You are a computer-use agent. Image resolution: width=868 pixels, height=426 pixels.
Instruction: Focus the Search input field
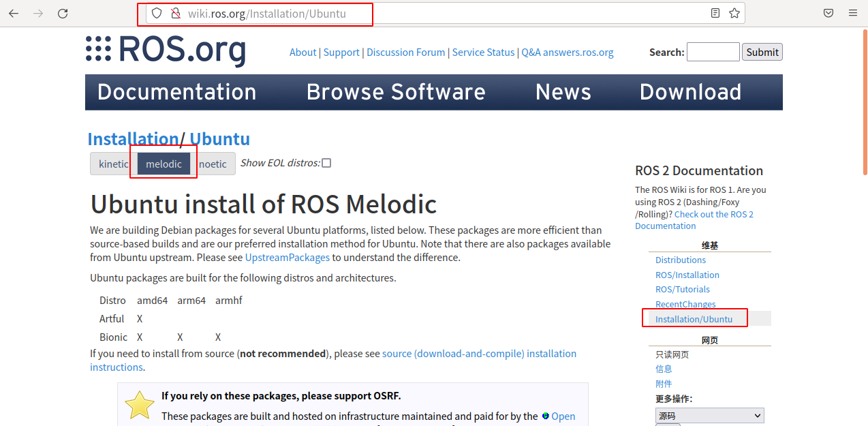(713, 52)
